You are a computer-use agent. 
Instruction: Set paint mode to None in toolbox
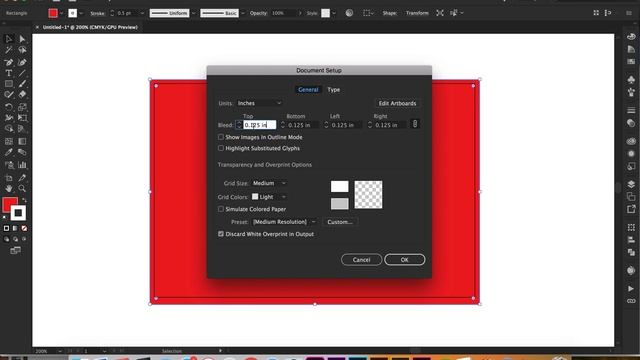24,228
